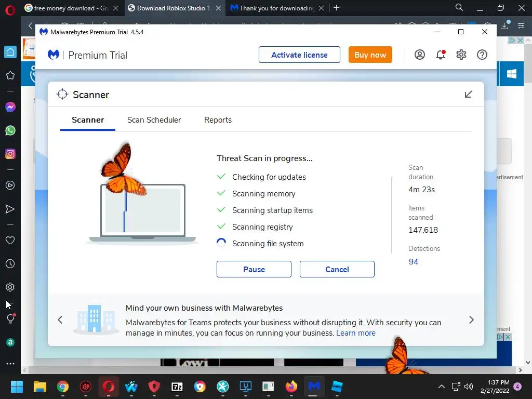Launch File Explorer from the taskbar
The height and width of the screenshot is (399, 532).
[x=39, y=387]
